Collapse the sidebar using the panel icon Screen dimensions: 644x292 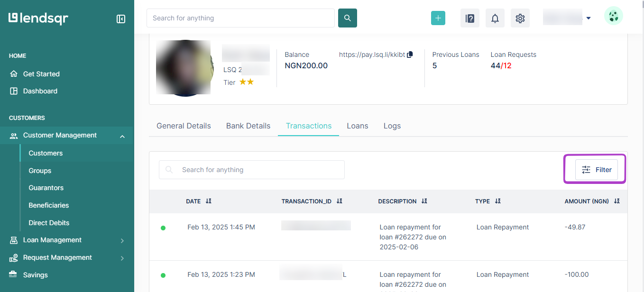tap(121, 19)
